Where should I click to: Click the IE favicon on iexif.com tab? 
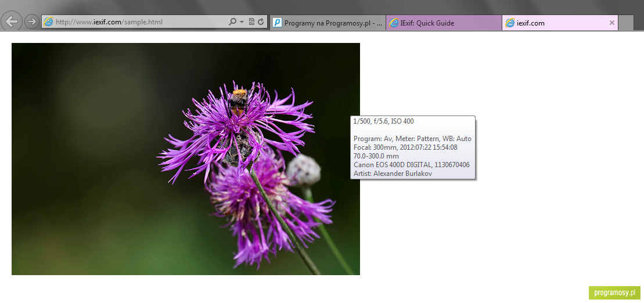[x=510, y=23]
